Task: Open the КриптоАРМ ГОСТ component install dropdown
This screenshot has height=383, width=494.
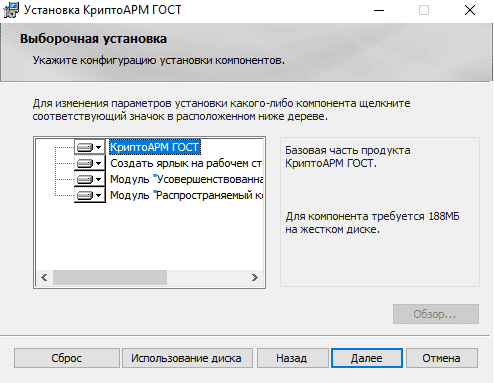Action: (x=89, y=147)
